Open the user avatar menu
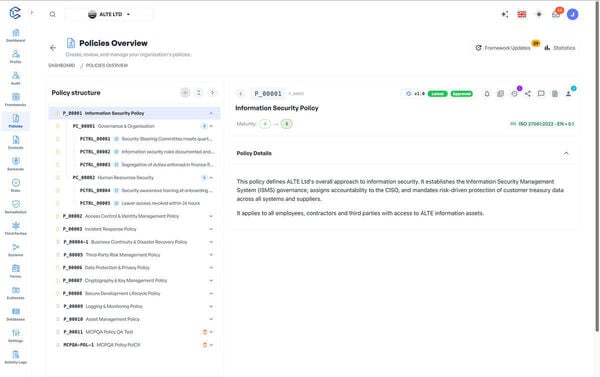This screenshot has width=600, height=377. (572, 15)
